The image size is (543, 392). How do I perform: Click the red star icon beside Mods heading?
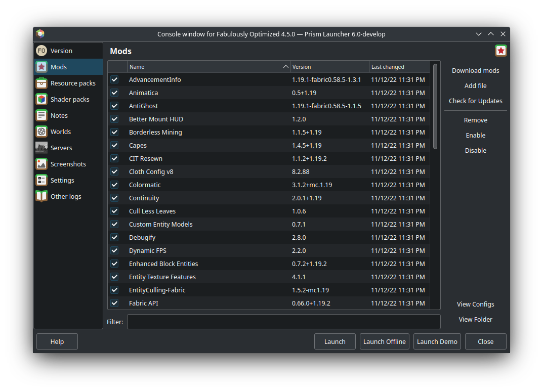[501, 51]
